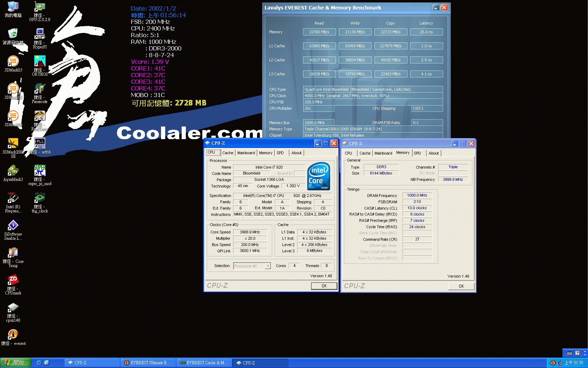Click the memory Size 6144 MBytes value
Screen dimensions: 588x368
click(381, 173)
